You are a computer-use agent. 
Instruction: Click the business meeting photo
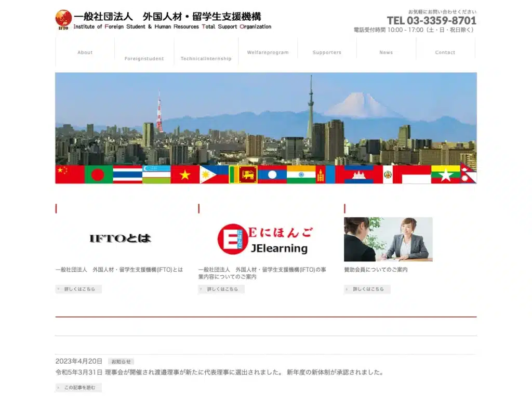tap(388, 239)
